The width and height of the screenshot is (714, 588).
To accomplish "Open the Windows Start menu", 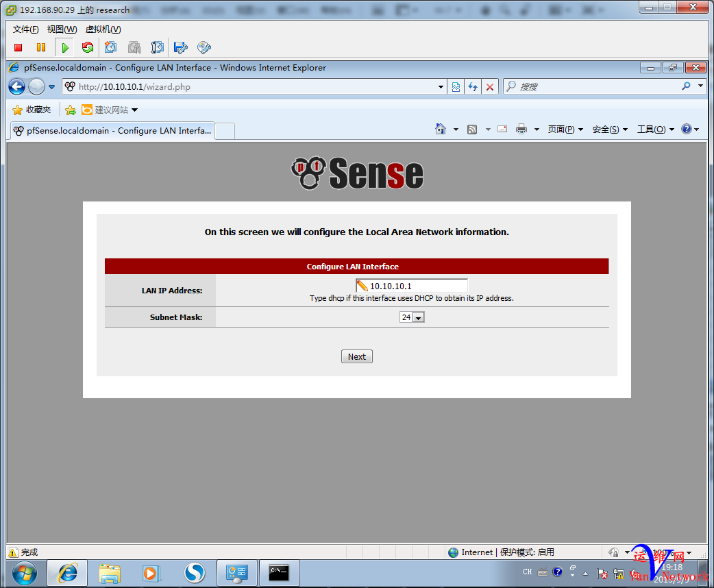I will 25,573.
